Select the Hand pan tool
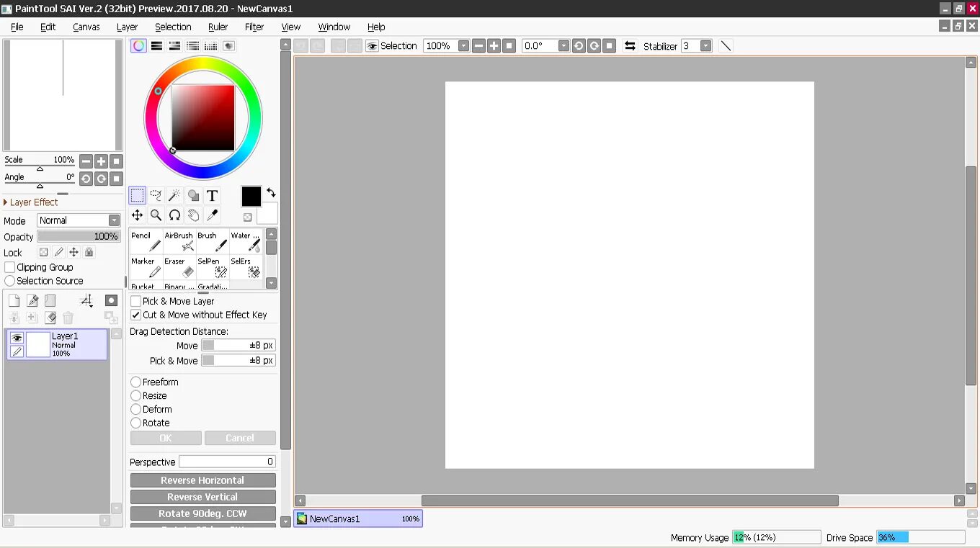980x548 pixels. (x=193, y=215)
